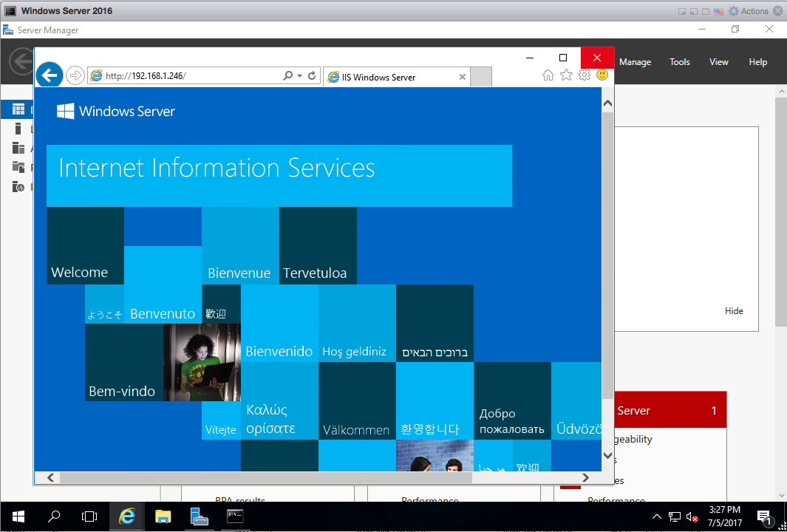Image resolution: width=787 pixels, height=532 pixels.
Task: Show hidden tray icons chevron
Action: point(656,517)
